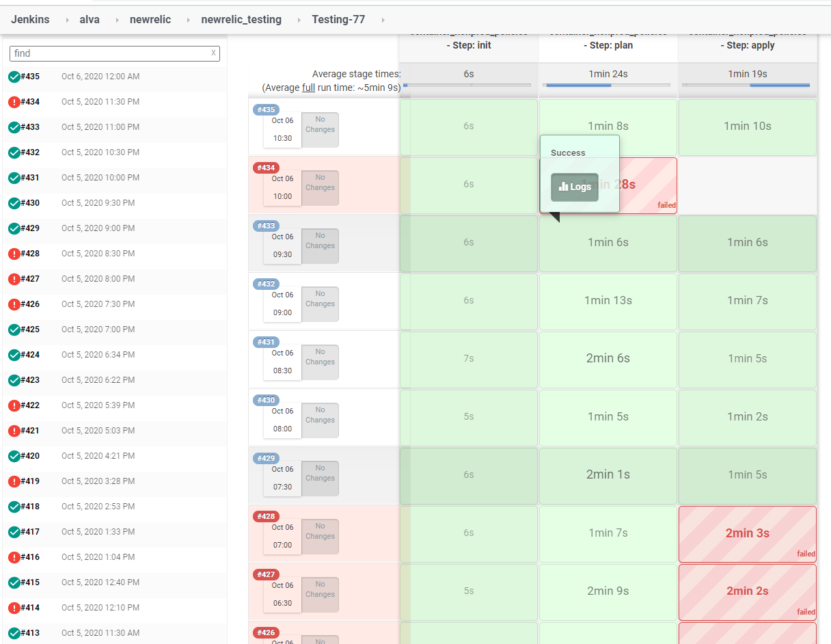Click the red failed icon for build #427
The height and width of the screenshot is (644, 831).
(14, 279)
